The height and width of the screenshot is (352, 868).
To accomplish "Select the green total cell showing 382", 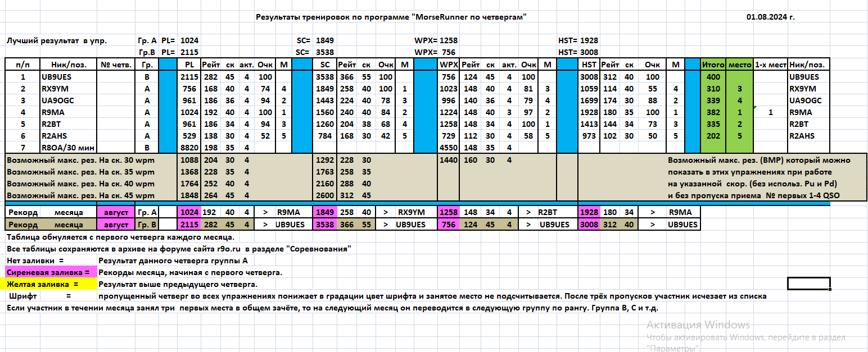I will pos(713,112).
